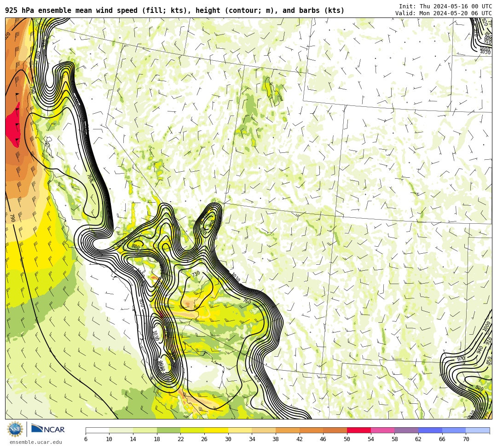Click the plot title about 925 hPa wind
497x448 pixels.
tap(175, 11)
